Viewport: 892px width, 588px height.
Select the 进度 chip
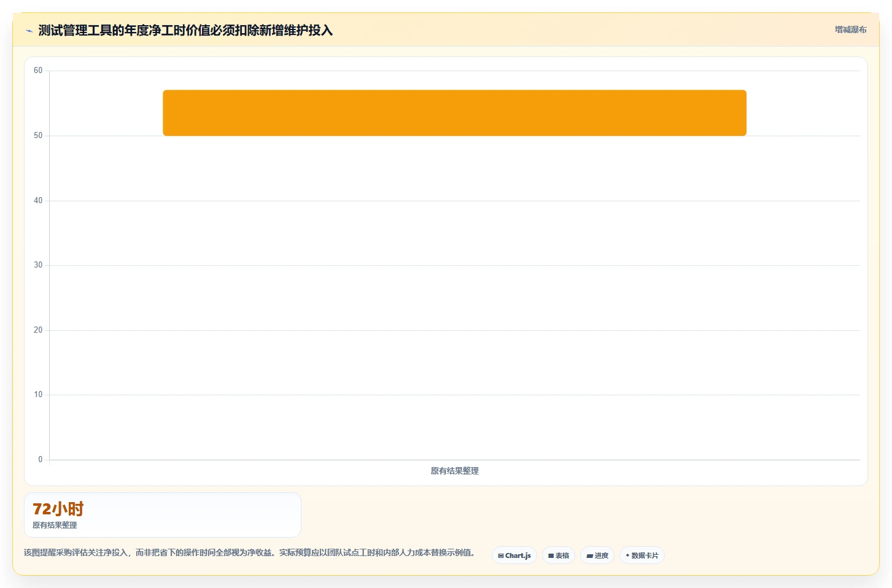[597, 555]
